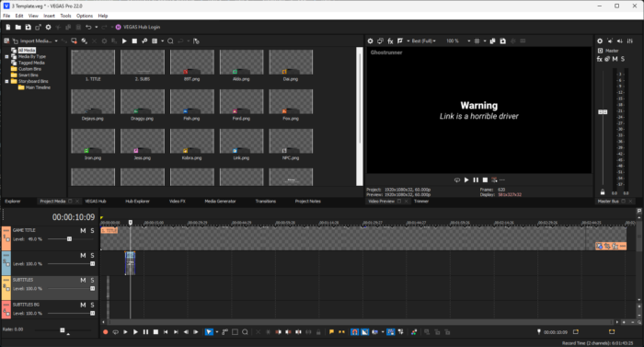Record audio with red record button
Viewport: 644px width, 347px height.
click(105, 332)
